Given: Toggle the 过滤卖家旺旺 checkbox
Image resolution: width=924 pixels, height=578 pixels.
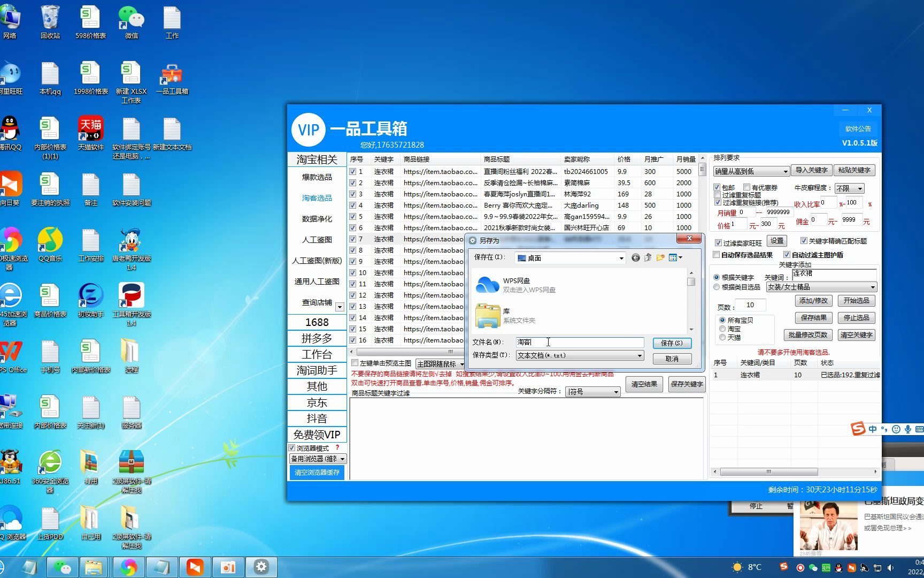Looking at the screenshot, I should [x=718, y=243].
